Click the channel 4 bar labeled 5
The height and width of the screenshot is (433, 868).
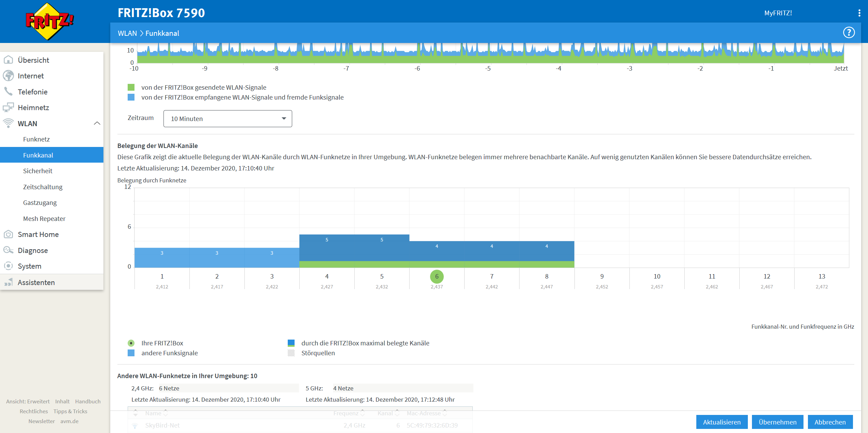tap(327, 251)
